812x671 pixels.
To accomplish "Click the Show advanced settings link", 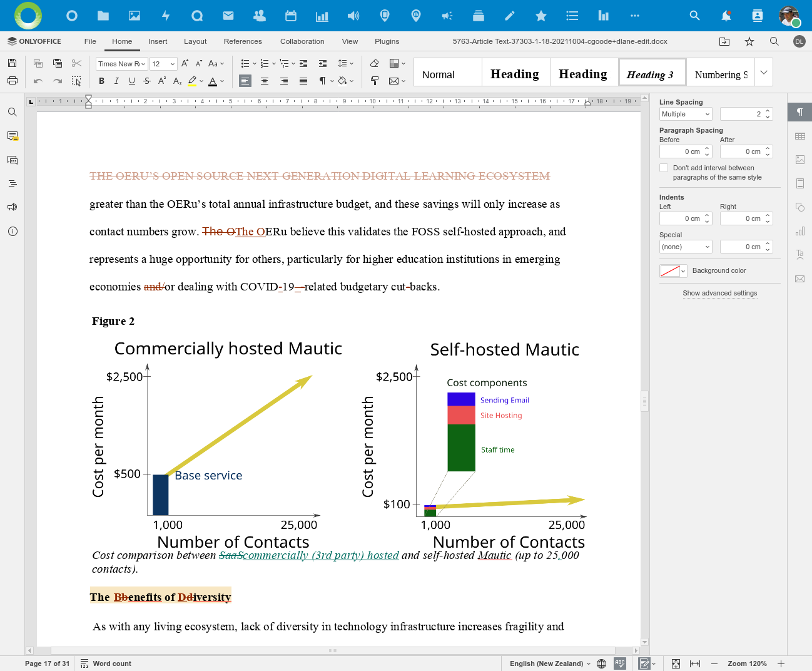I will coord(720,293).
